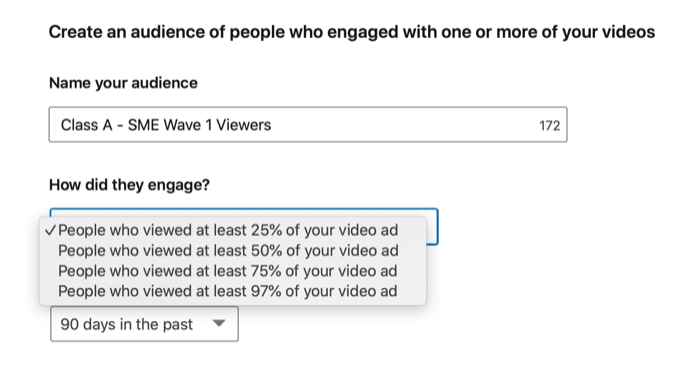Click the 'Class A - SME Wave 1 Viewers' text
This screenshot has height=367, width=700.
click(x=166, y=125)
